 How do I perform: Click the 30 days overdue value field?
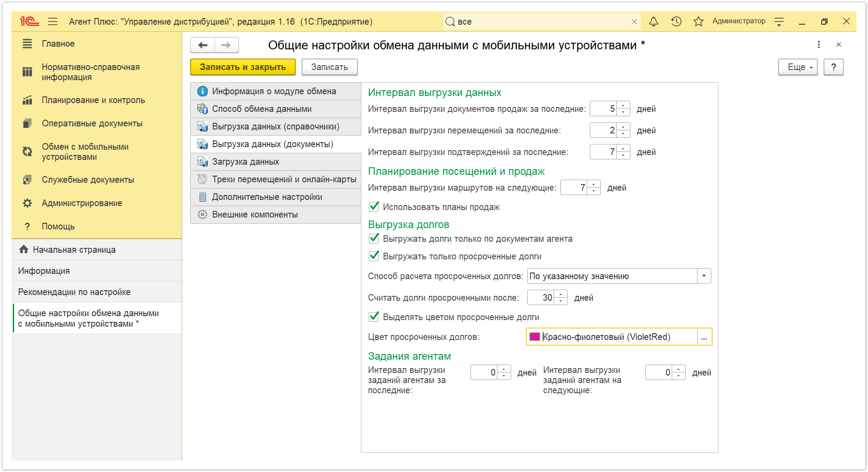coord(541,298)
